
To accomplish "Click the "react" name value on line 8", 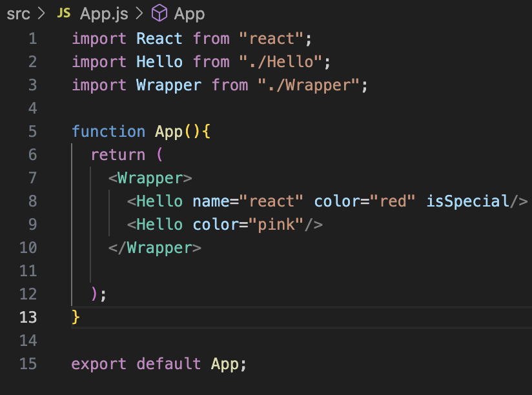I will coord(271,201).
